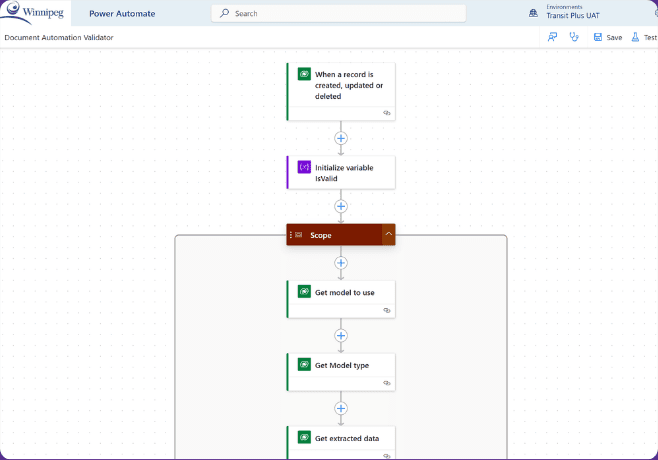
Task: Click the Environments icon in the header
Action: (533, 13)
